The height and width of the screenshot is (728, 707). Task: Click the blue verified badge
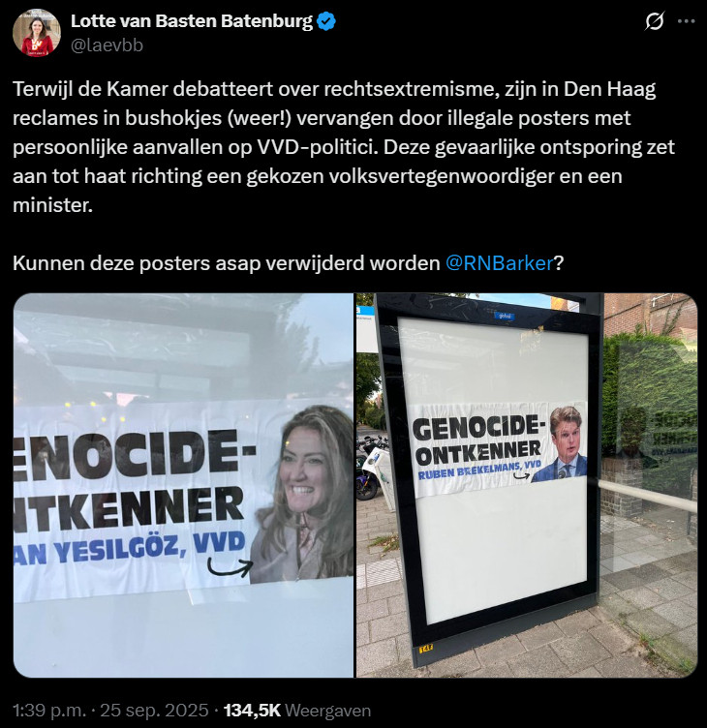[x=326, y=21]
